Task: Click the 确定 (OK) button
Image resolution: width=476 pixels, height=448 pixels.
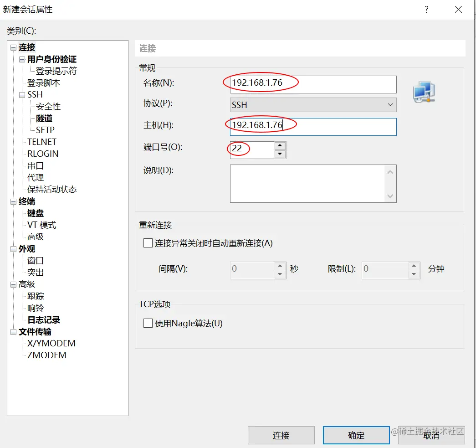Action: coord(356,435)
